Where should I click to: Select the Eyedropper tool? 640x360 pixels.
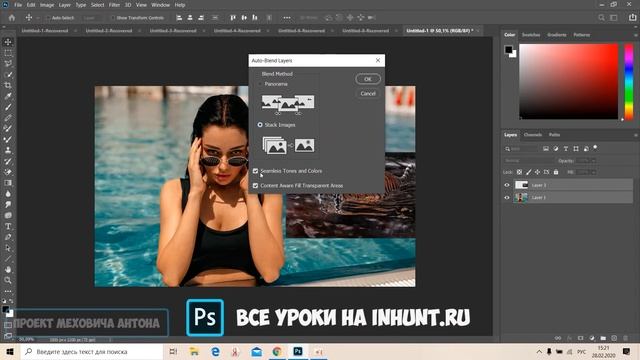point(8,96)
